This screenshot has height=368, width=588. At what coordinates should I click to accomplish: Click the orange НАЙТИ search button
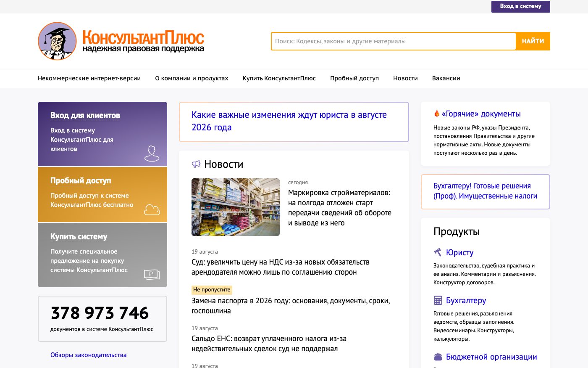tap(533, 41)
